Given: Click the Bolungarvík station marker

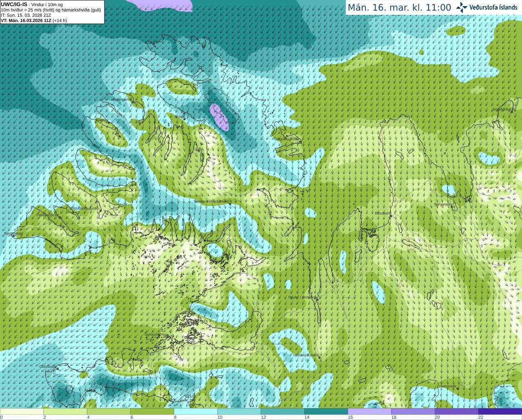Looking at the screenshot, I should 133,102.
